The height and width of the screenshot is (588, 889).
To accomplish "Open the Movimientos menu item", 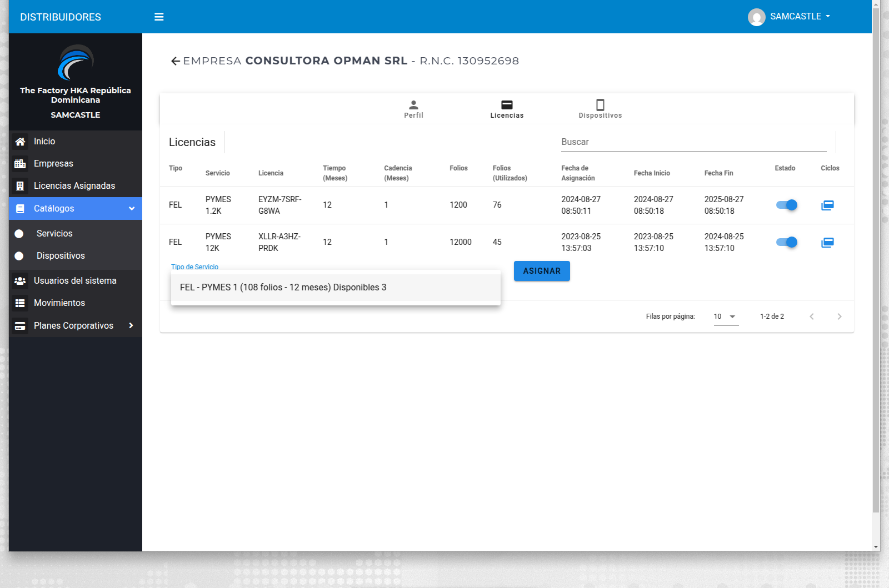I will 76,303.
